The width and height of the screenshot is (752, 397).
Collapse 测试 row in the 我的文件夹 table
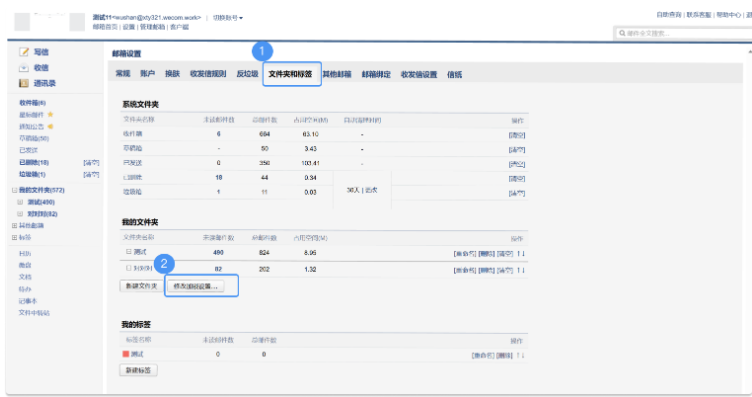pos(129,252)
